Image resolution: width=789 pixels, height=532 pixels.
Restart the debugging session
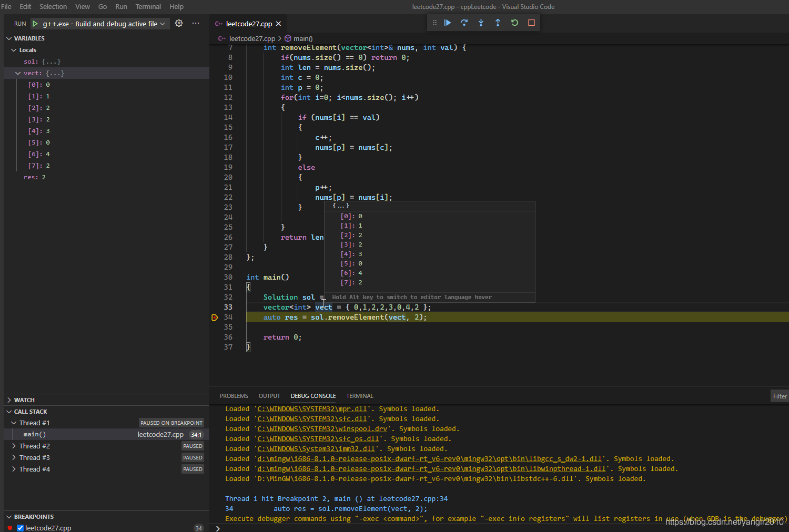(514, 23)
